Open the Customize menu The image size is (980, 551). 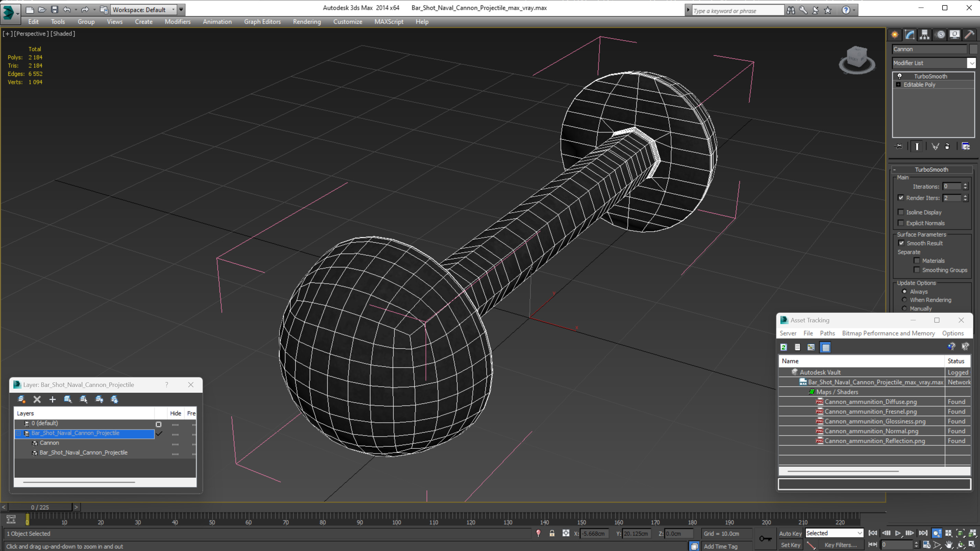[x=348, y=22]
